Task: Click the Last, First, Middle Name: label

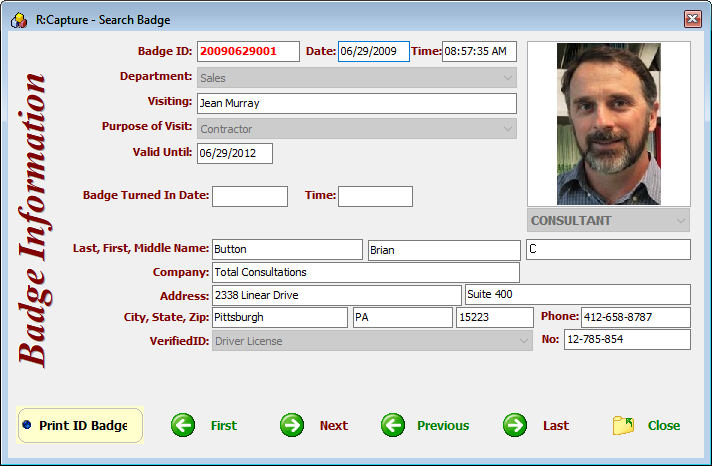Action: click(x=141, y=248)
